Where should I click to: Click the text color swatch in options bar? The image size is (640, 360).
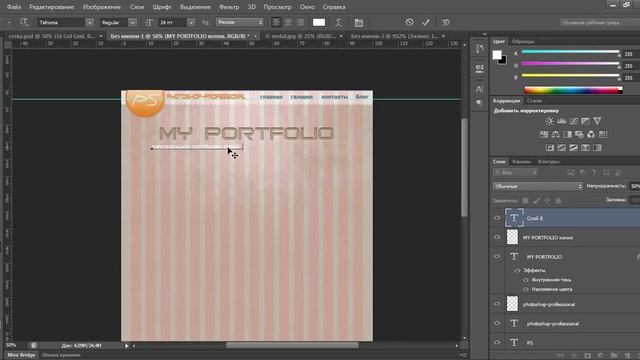coord(319,22)
